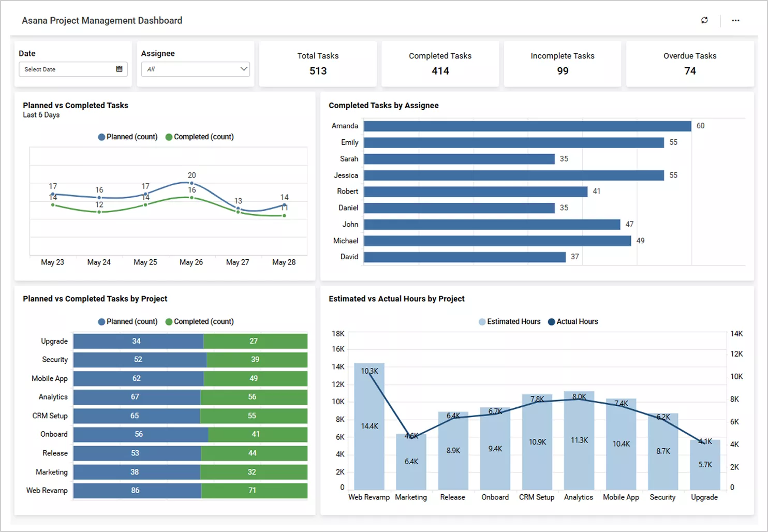Select Onboard completed segment showing 41
Image resolution: width=768 pixels, height=532 pixels.
coord(258,434)
